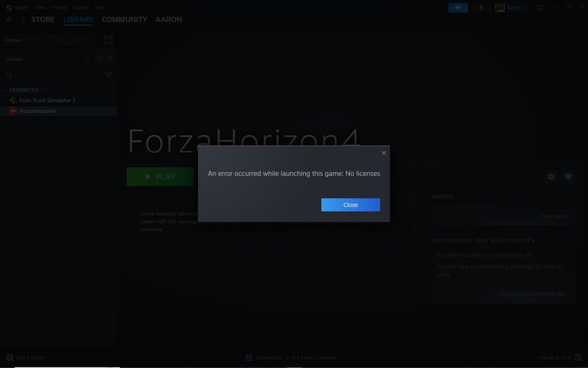
Task: Switch to the LIBRARY tab
Action: [78, 19]
